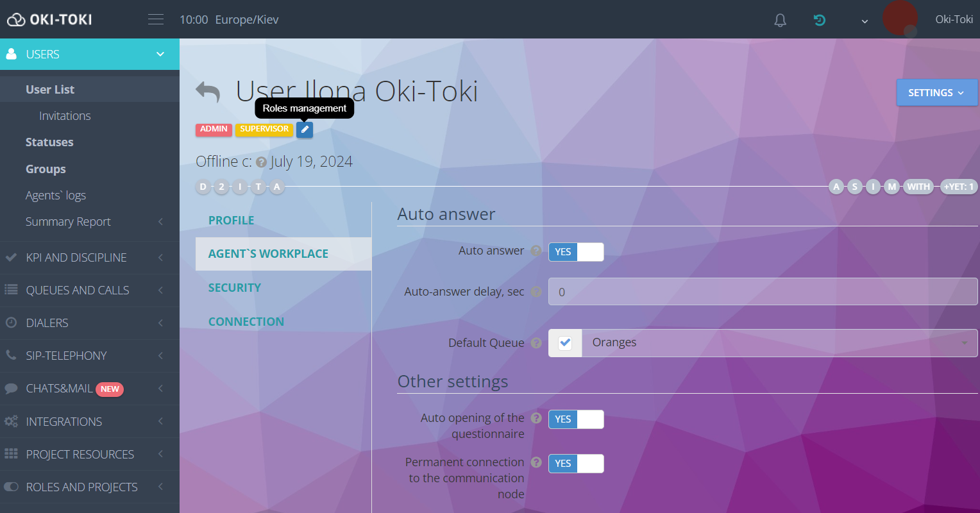This screenshot has width=980, height=513.
Task: Click the pencil Roles management icon
Action: [305, 130]
